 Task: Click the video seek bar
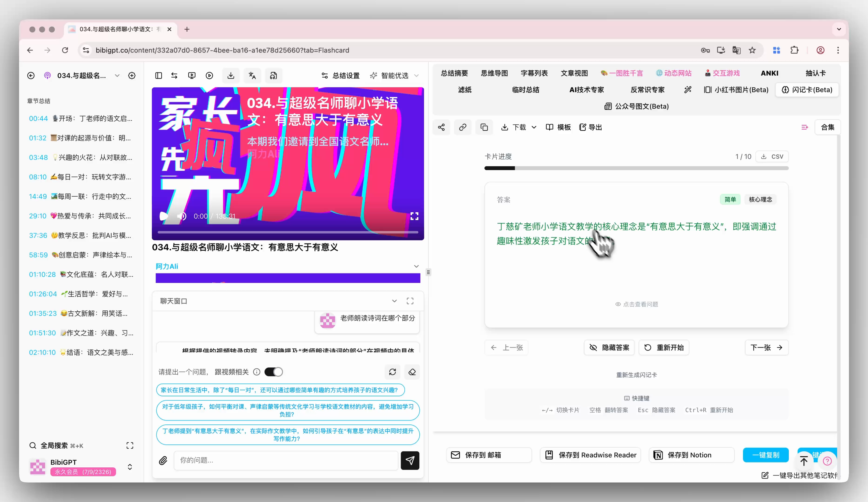(288, 233)
